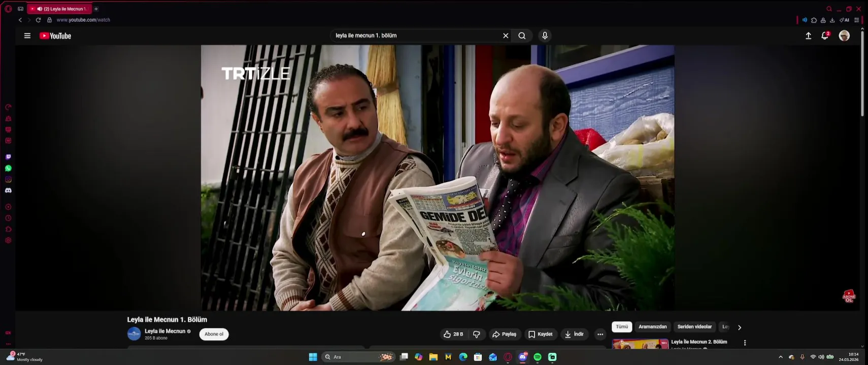Open the Leyla ile Mecnun channel name
The height and width of the screenshot is (365, 868).
tap(165, 331)
